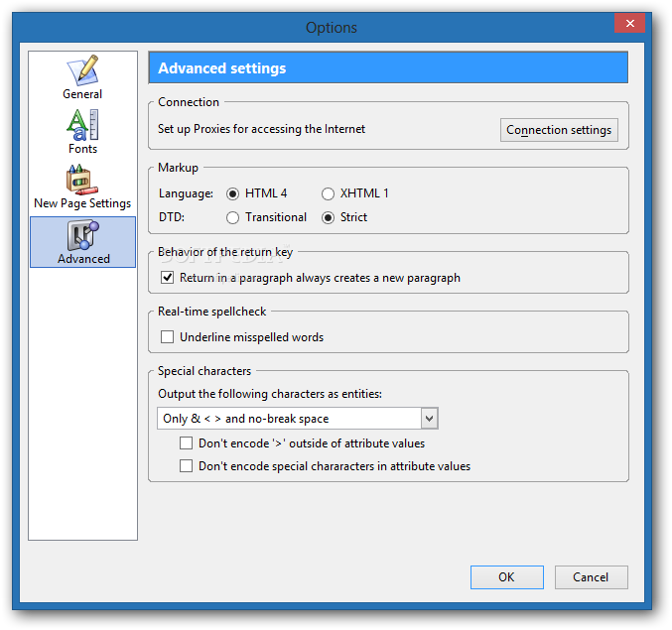
Task: Choose the XHTML 1 language option
Action: click(328, 194)
